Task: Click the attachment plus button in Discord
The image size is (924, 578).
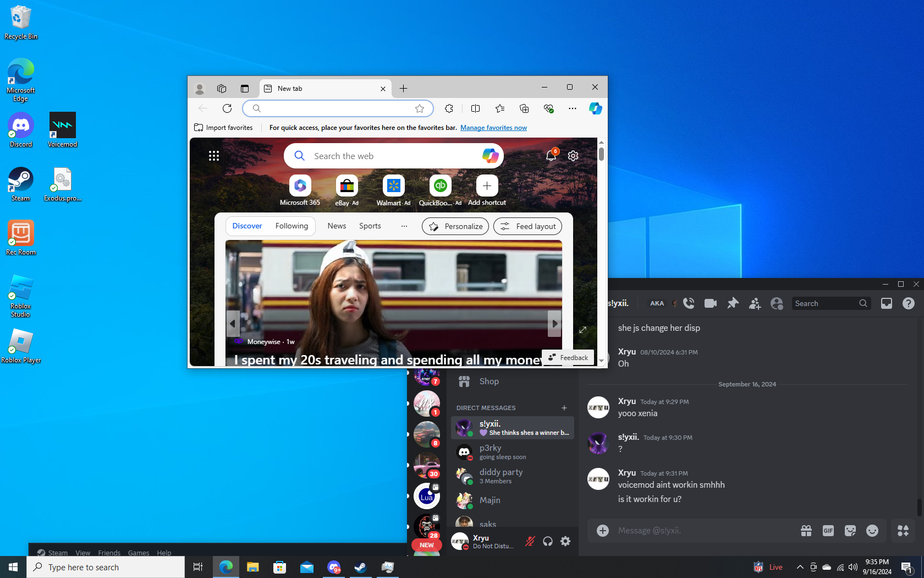Action: pos(603,531)
